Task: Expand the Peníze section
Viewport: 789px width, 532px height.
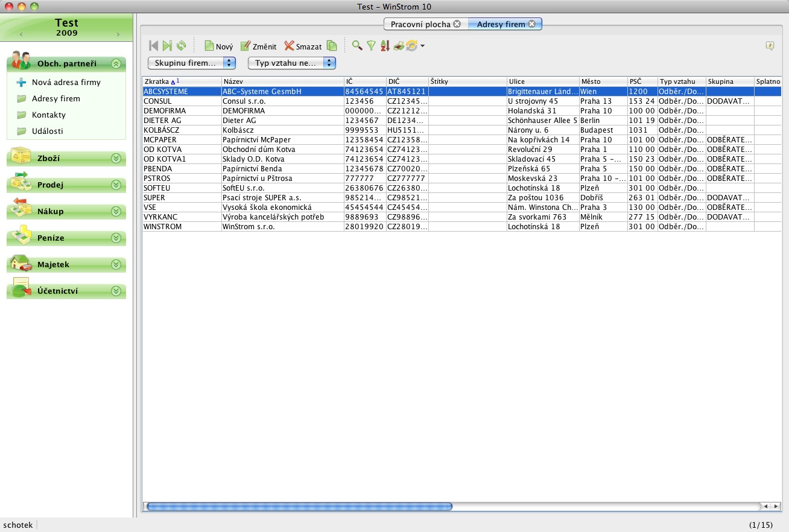Action: (x=116, y=238)
